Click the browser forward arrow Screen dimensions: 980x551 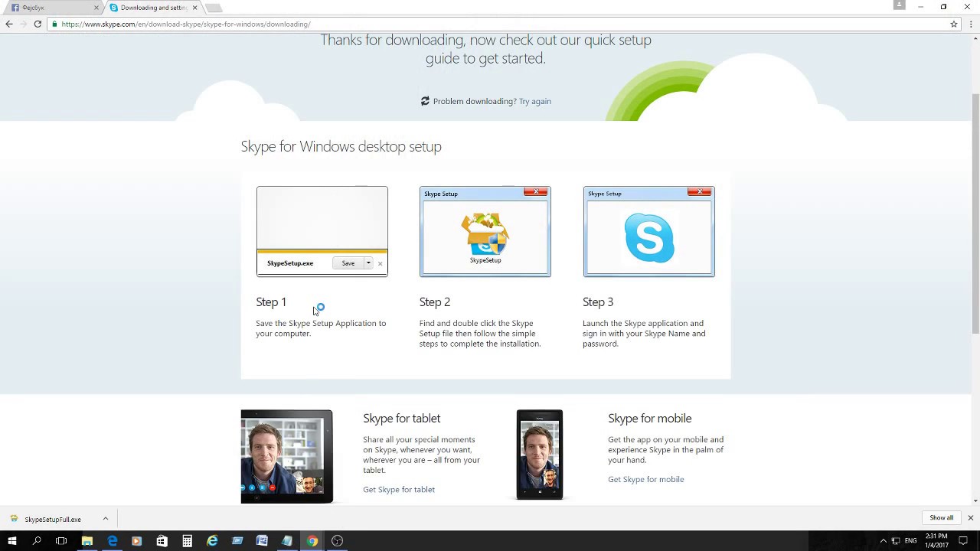pyautogui.click(x=23, y=24)
